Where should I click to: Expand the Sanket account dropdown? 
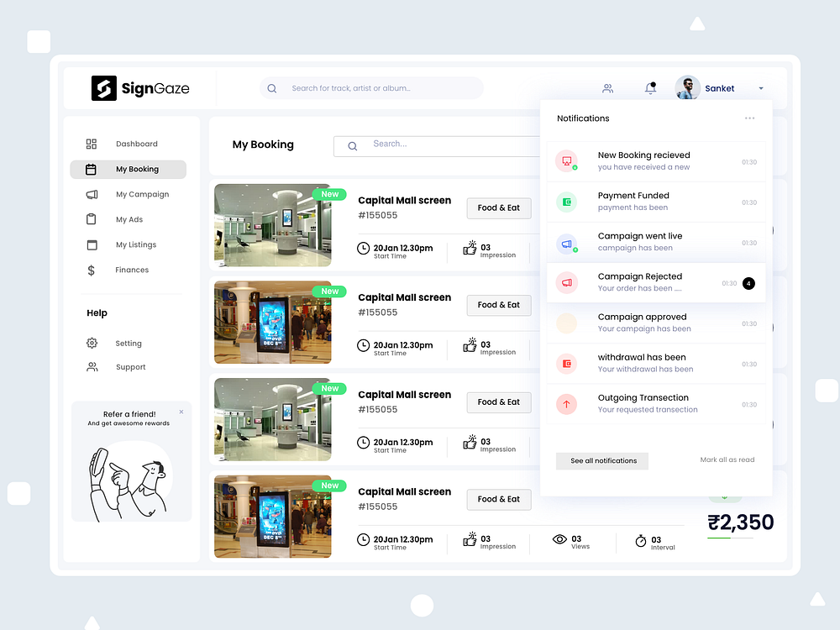761,87
